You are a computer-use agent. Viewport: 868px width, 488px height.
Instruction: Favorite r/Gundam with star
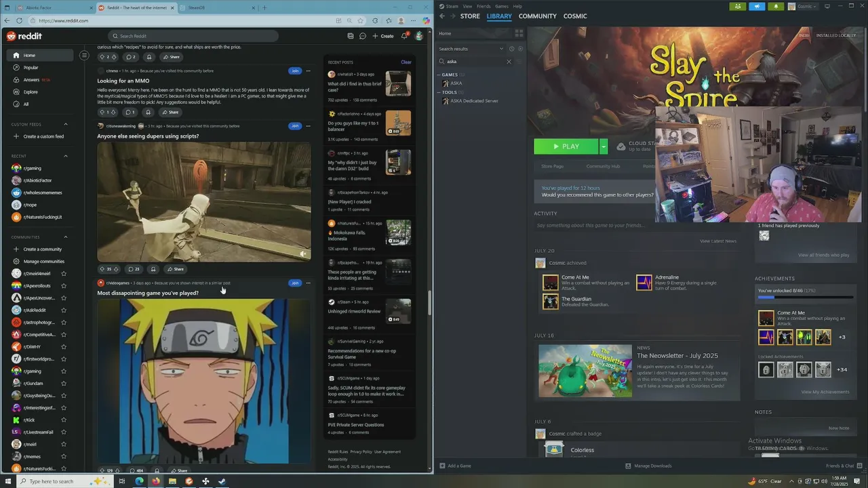coord(64,384)
